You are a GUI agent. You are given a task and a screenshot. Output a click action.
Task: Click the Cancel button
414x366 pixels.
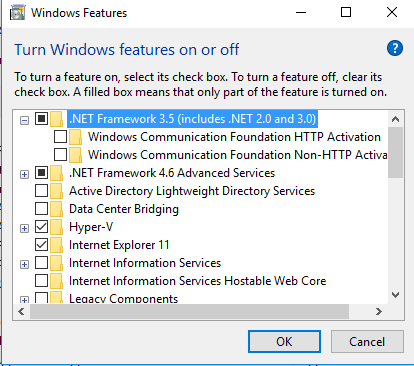click(x=367, y=342)
